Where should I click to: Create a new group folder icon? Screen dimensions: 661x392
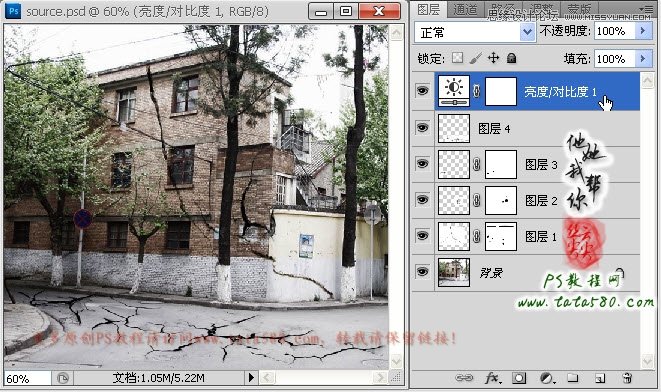(x=572, y=378)
